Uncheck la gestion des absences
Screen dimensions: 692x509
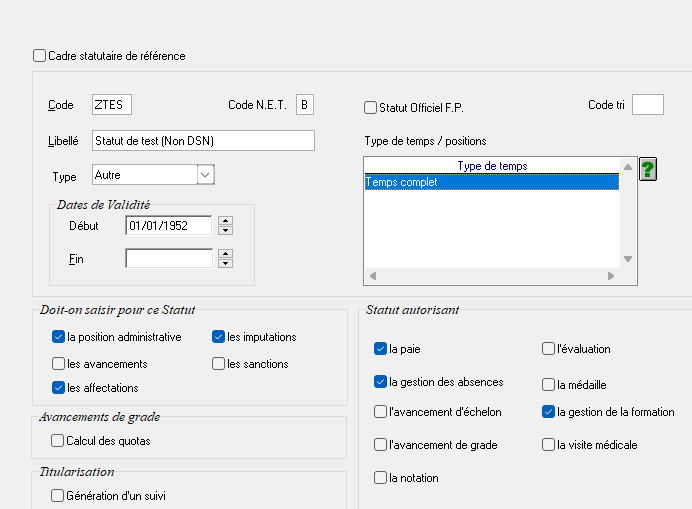pos(380,381)
